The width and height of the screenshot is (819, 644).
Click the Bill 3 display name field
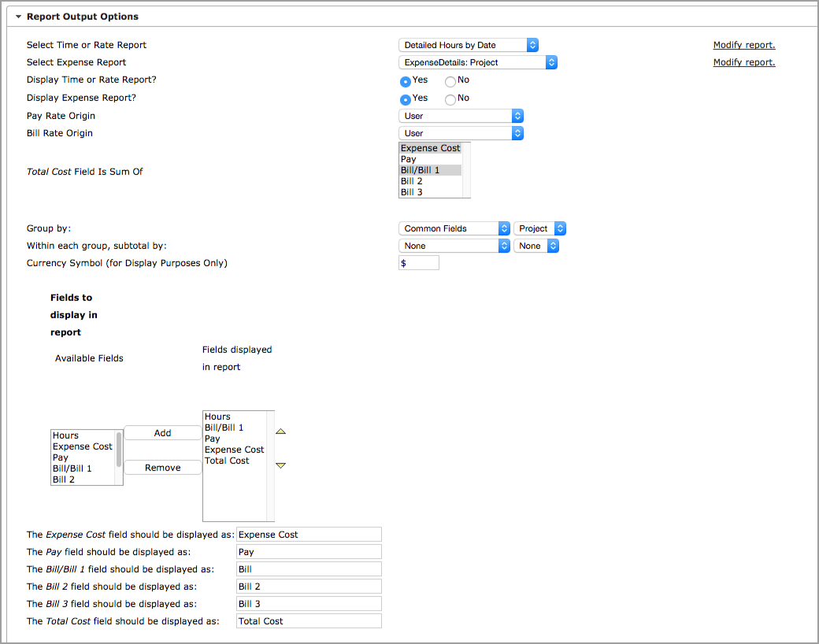309,603
